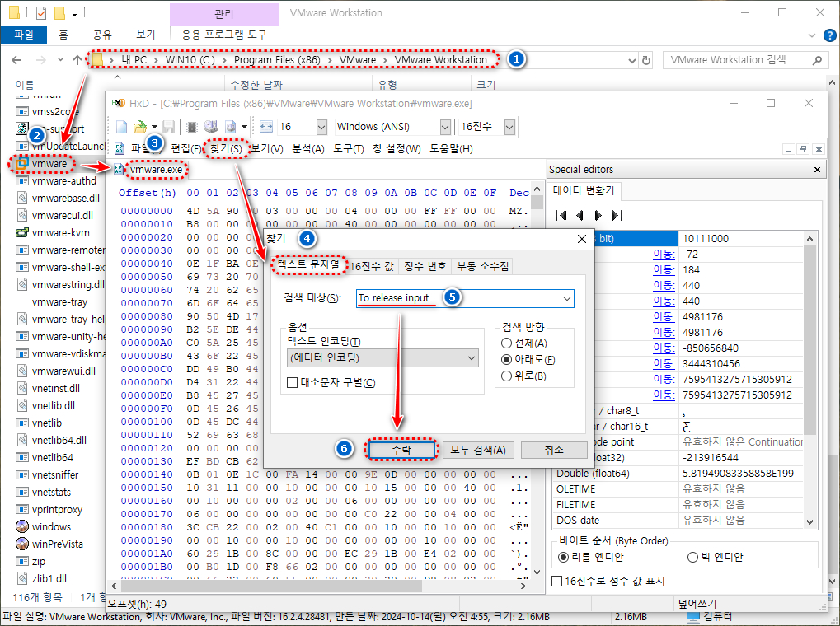This screenshot has width=840, height=626.
Task: Open the Explorer 홈 ribbon tab
Action: [x=63, y=35]
